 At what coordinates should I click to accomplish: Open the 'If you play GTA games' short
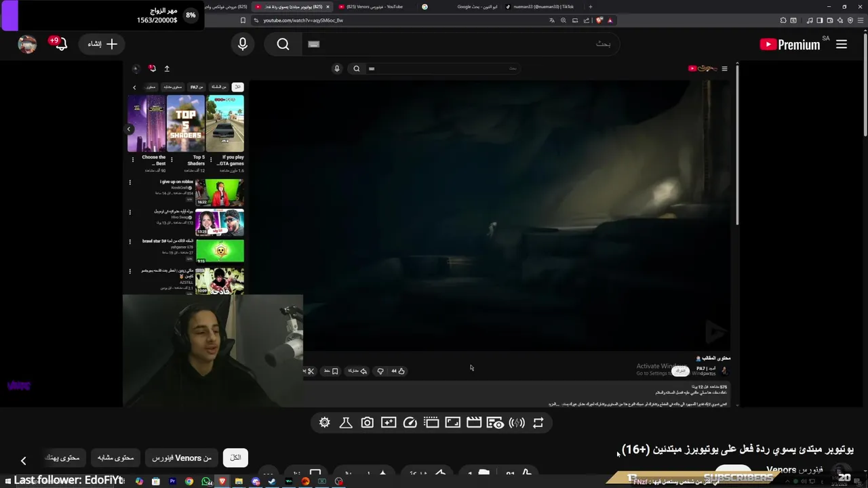point(225,123)
